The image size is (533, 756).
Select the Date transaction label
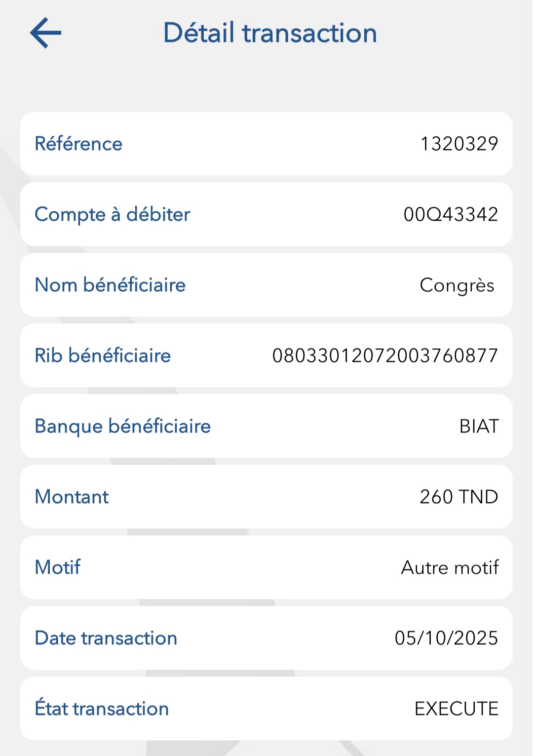pyautogui.click(x=106, y=638)
